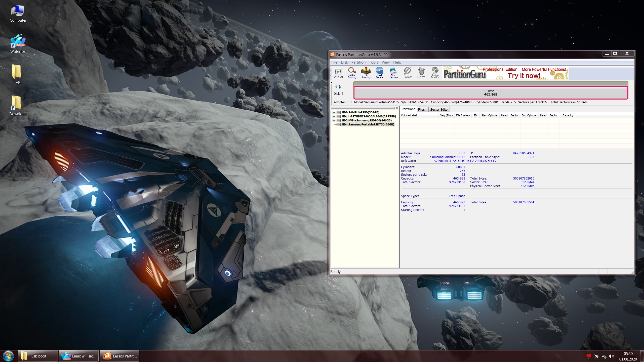
Task: Expand the HD2:NVMeSamsungSSD960 tree node
Action: tap(334, 120)
